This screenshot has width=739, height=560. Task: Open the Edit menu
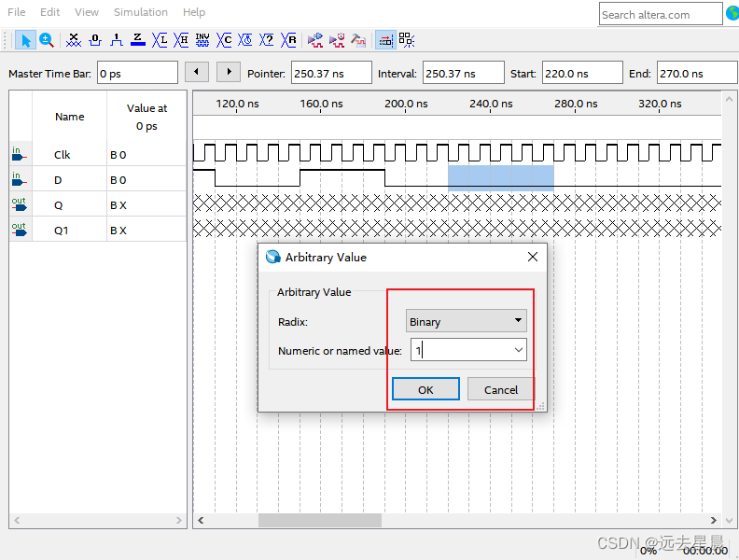coord(50,12)
